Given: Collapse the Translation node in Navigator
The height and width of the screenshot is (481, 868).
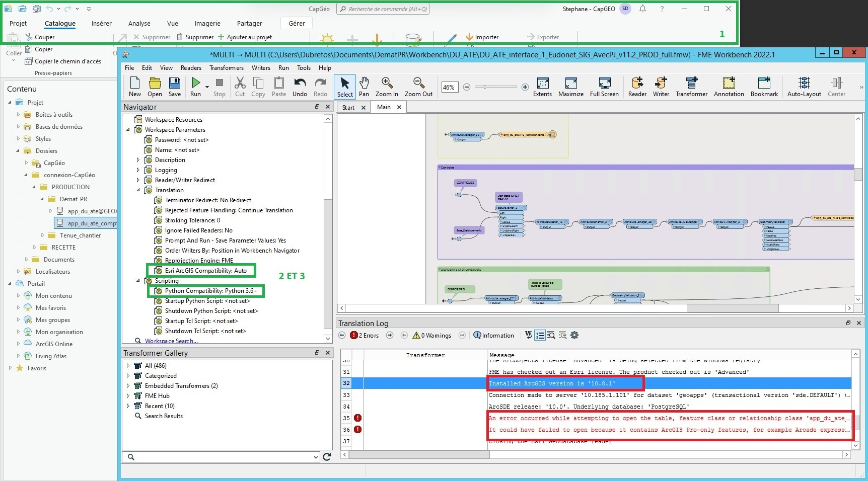Looking at the screenshot, I should [138, 190].
